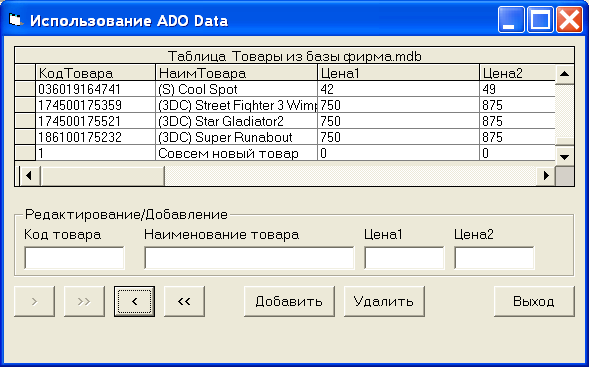Click the Цена2 cell in the Street Fighter row
The height and width of the screenshot is (367, 589).
click(x=518, y=105)
